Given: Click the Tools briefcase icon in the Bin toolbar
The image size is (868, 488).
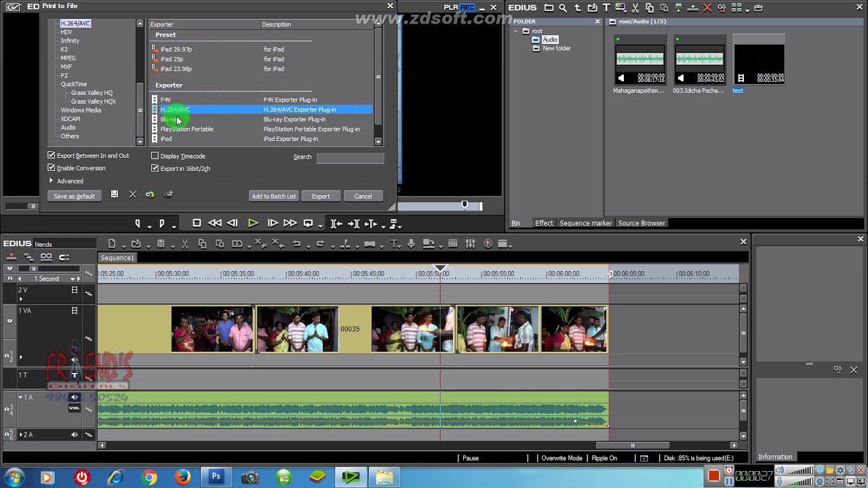Looking at the screenshot, I should pyautogui.click(x=758, y=8).
